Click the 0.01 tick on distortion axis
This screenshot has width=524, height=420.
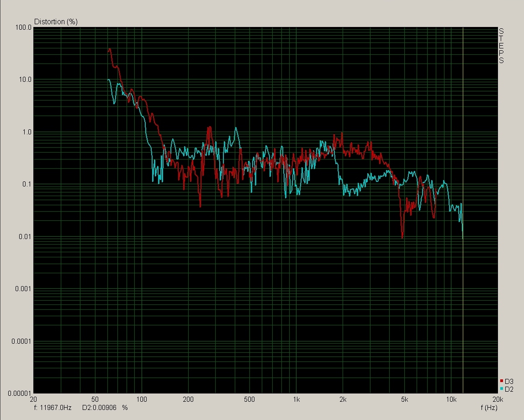(x=25, y=236)
